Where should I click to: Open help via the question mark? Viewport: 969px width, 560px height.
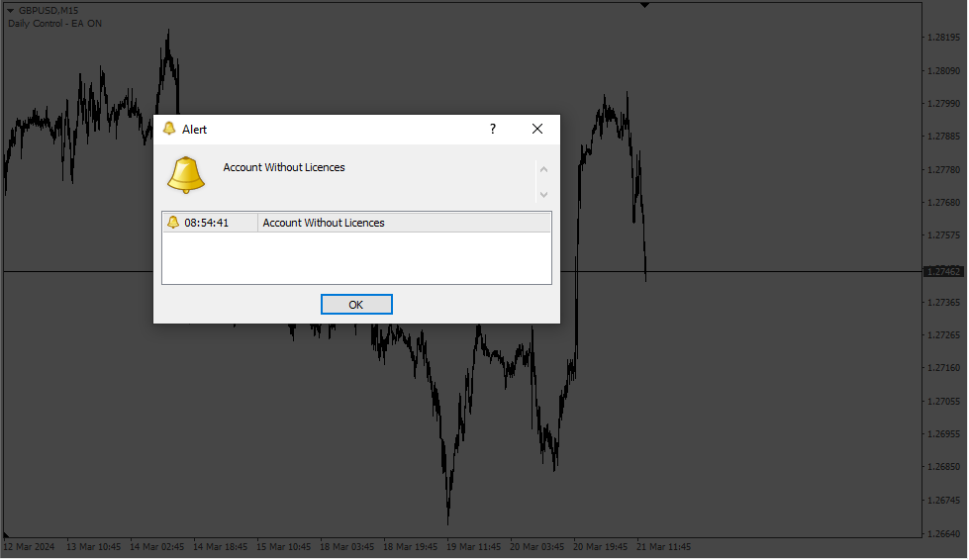(x=493, y=129)
